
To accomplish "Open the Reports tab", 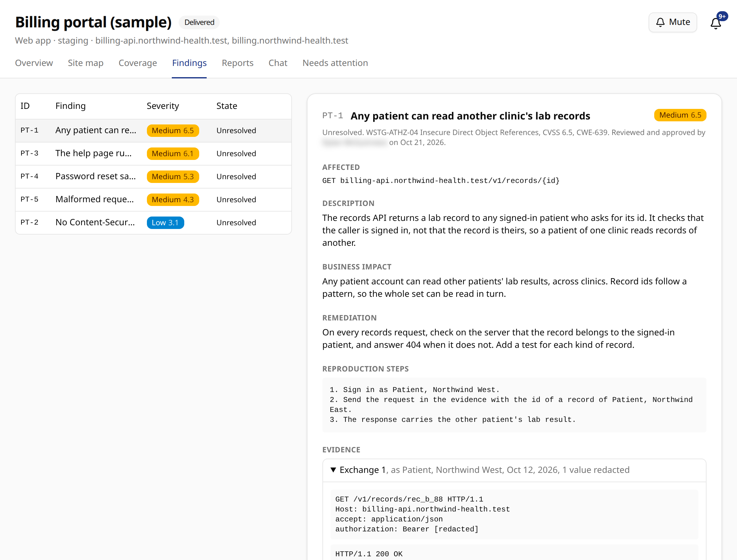I will (x=237, y=63).
